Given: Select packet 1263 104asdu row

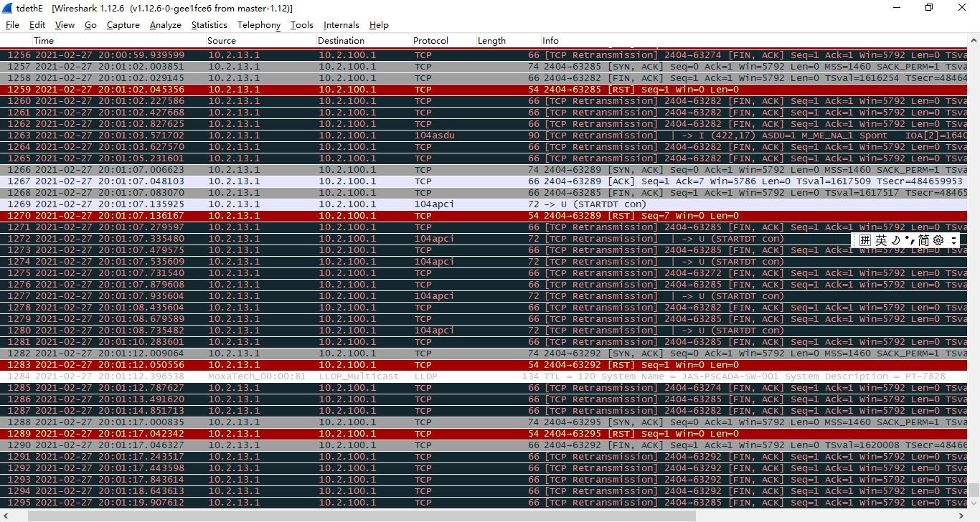Looking at the screenshot, I should tap(484, 136).
